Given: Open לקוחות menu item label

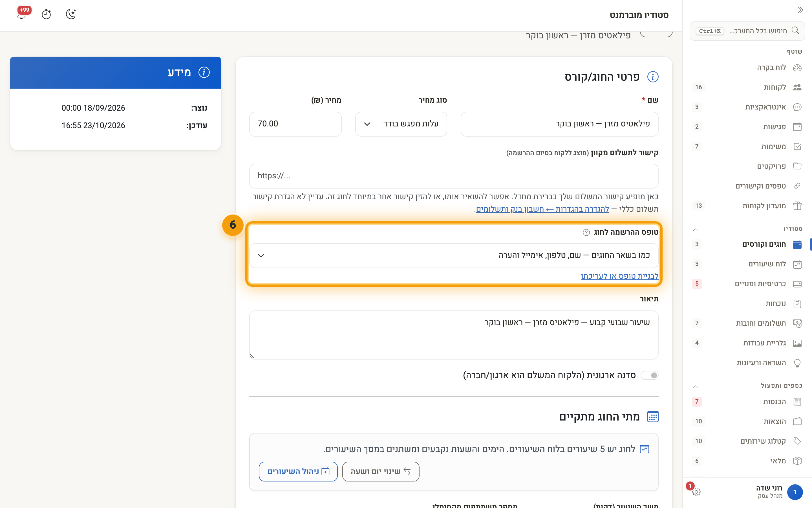Looking at the screenshot, I should pos(775,87).
